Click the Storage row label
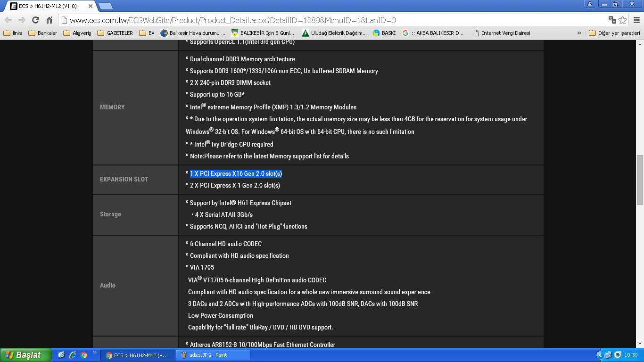644x362 pixels. pos(110,214)
